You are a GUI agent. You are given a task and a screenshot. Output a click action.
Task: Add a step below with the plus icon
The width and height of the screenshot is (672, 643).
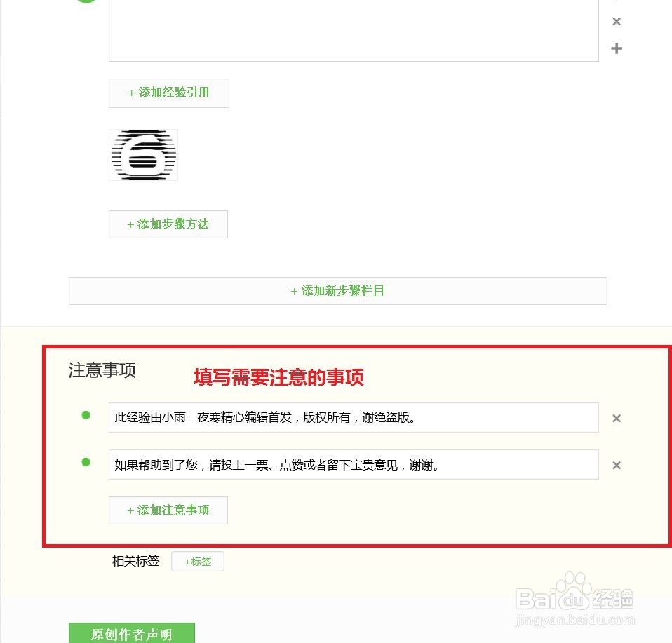pyautogui.click(x=617, y=48)
